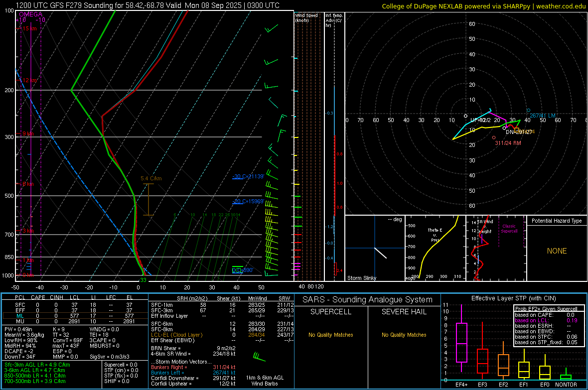588x390 pixels.
Task: Click the SFC parcel row label
Action: click(20, 305)
